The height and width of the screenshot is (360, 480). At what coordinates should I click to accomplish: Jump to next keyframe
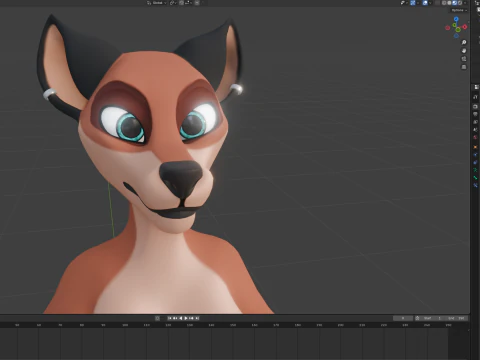tap(191, 318)
